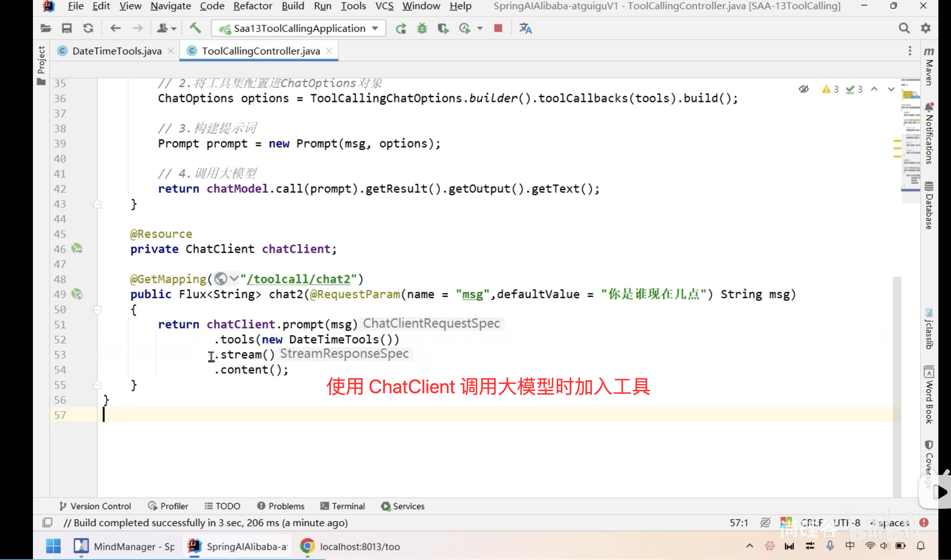Screen dimensions: 951x560
Task: Click Run with Coverage shield icon
Action: [443, 28]
